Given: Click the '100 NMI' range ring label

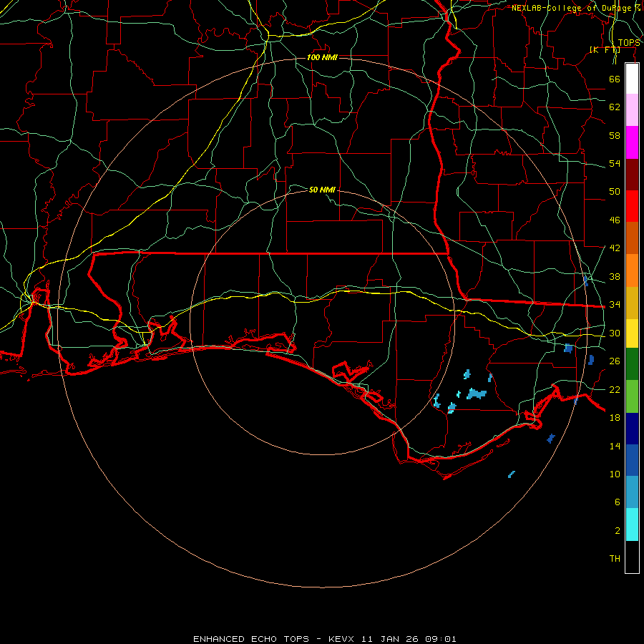Looking at the screenshot, I should point(322,57).
